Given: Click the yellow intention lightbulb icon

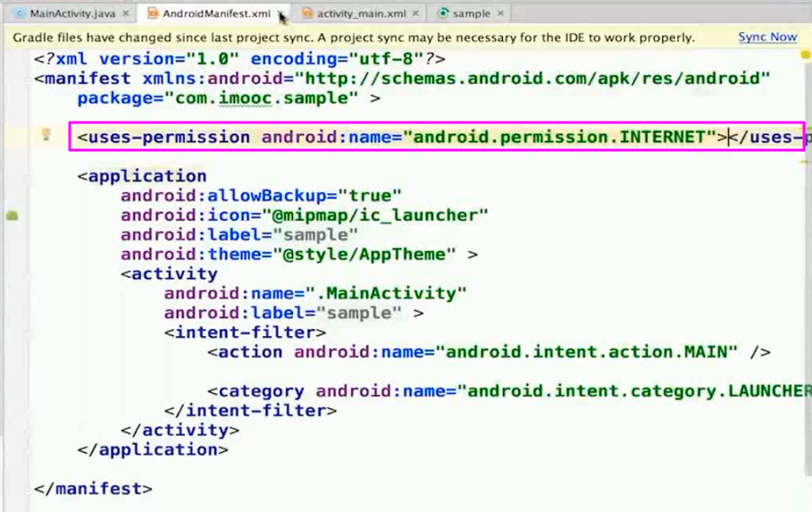Looking at the screenshot, I should [46, 135].
